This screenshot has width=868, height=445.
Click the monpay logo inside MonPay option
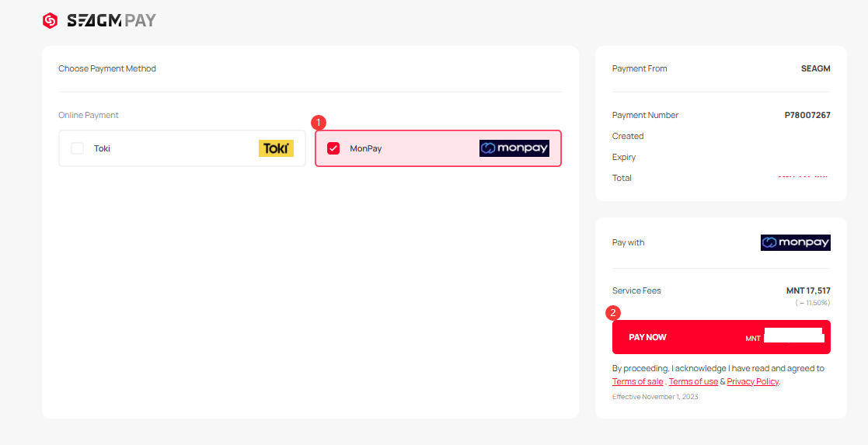[x=514, y=148]
